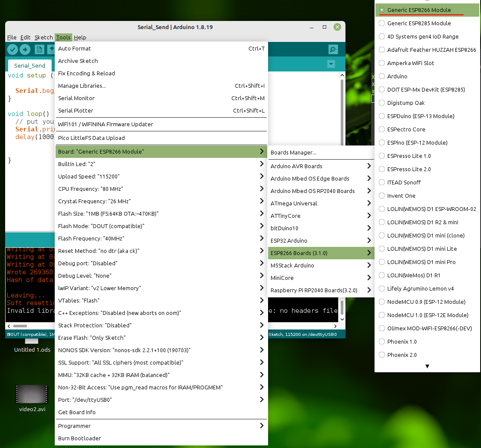Expand CPU Frequency "80 MHz" submenu

[161, 189]
